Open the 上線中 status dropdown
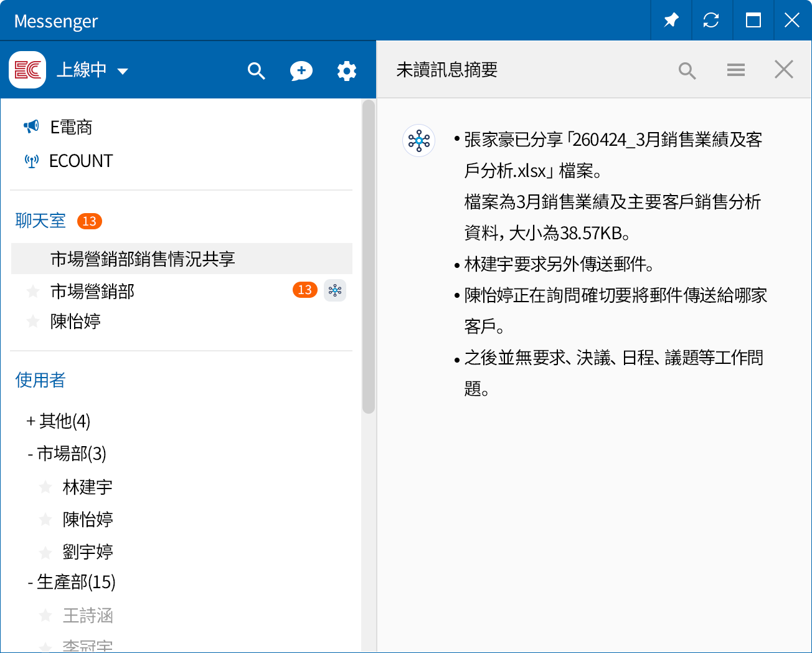Viewport: 812px width, 653px height. point(92,70)
